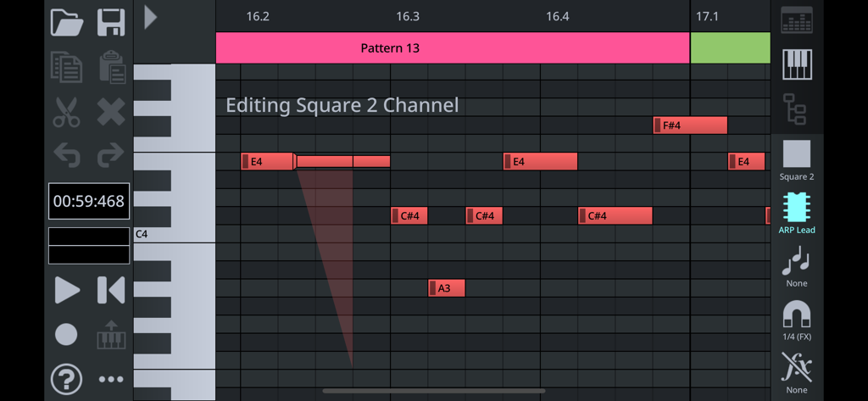
Task: Select the E4 note before 16.4
Action: pyautogui.click(x=540, y=162)
